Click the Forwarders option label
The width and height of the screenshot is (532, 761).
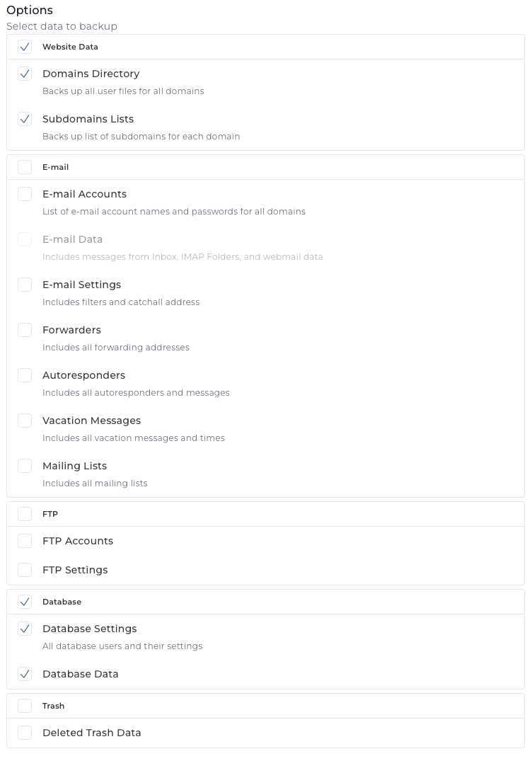pyautogui.click(x=71, y=330)
